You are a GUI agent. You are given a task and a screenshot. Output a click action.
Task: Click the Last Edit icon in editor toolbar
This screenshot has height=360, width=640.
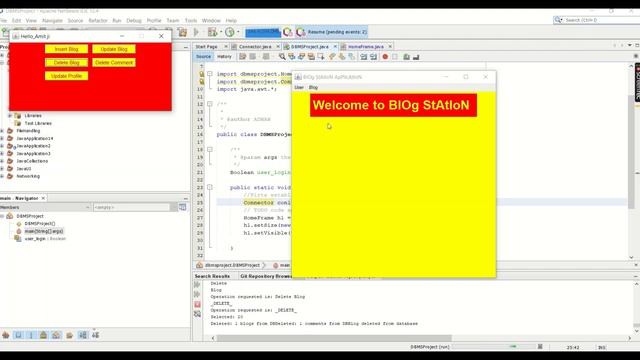242,57
